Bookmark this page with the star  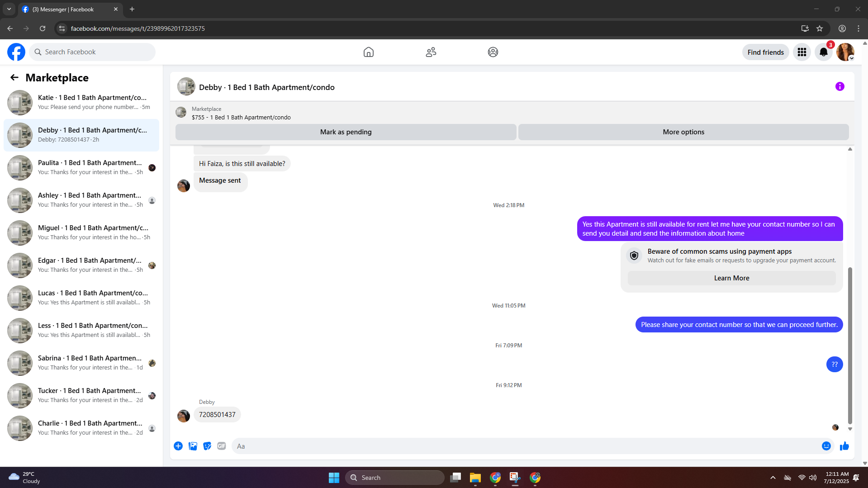[x=820, y=28]
